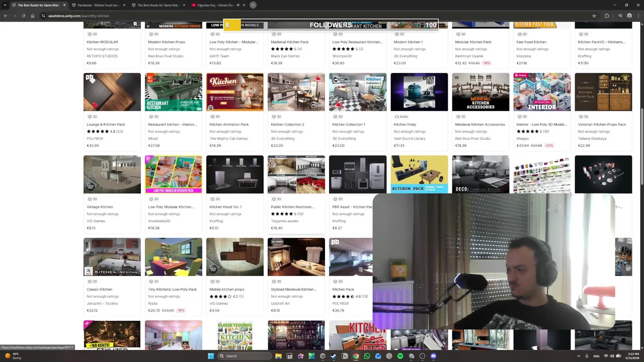This screenshot has height=362, width=644.
Task: Open Kitchen Collection 1 asset title
Action: [349, 125]
